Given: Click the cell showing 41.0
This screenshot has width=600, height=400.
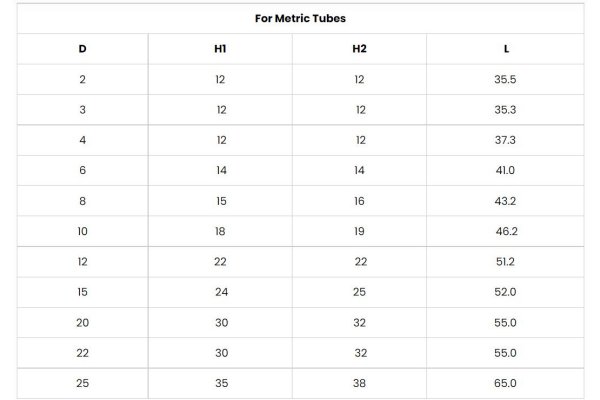Looking at the screenshot, I should point(505,170).
